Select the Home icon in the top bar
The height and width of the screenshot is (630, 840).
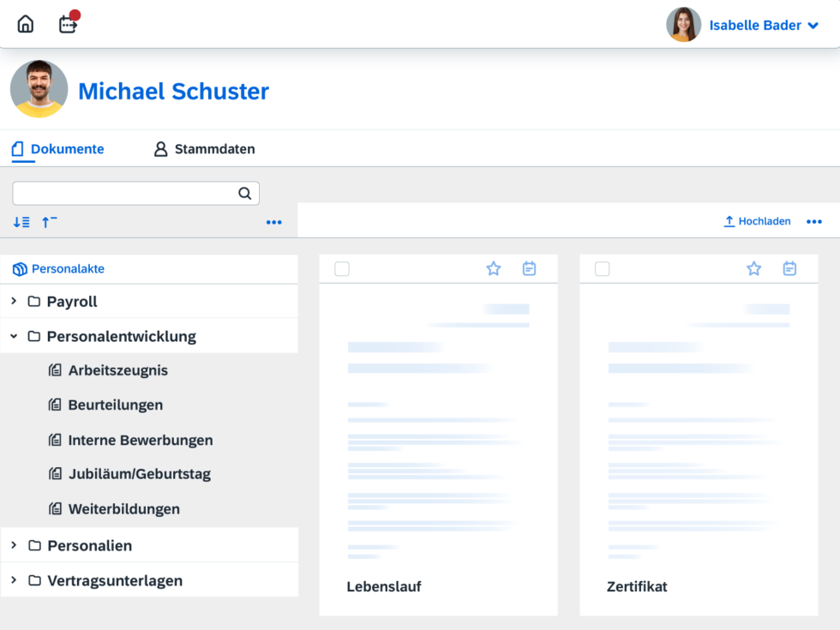[x=25, y=23]
